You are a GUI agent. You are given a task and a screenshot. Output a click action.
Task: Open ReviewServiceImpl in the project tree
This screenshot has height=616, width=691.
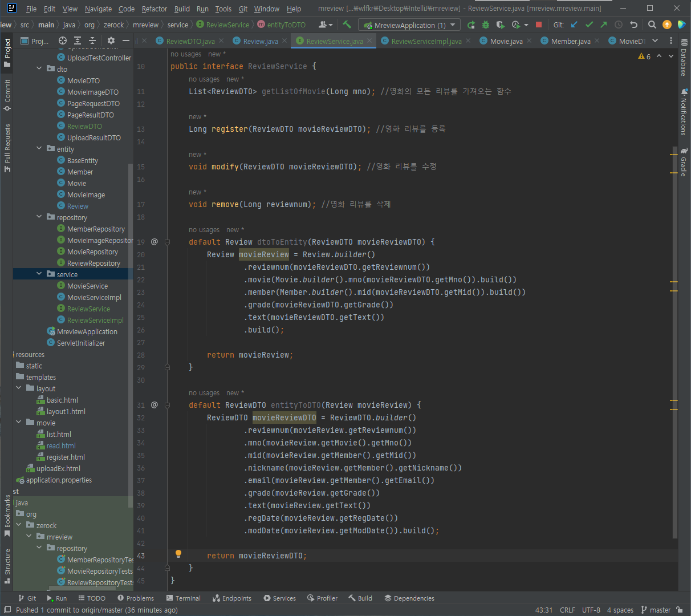(95, 320)
